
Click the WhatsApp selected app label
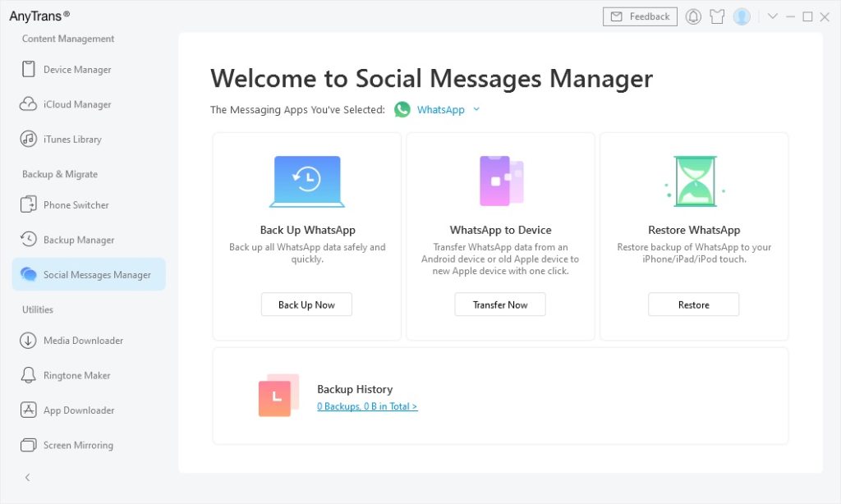click(441, 110)
